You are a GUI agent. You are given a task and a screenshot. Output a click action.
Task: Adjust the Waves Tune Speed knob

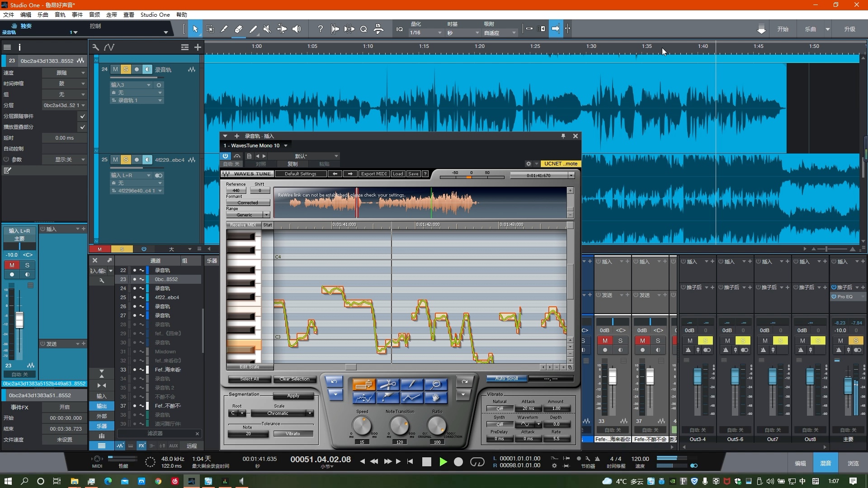tap(362, 425)
